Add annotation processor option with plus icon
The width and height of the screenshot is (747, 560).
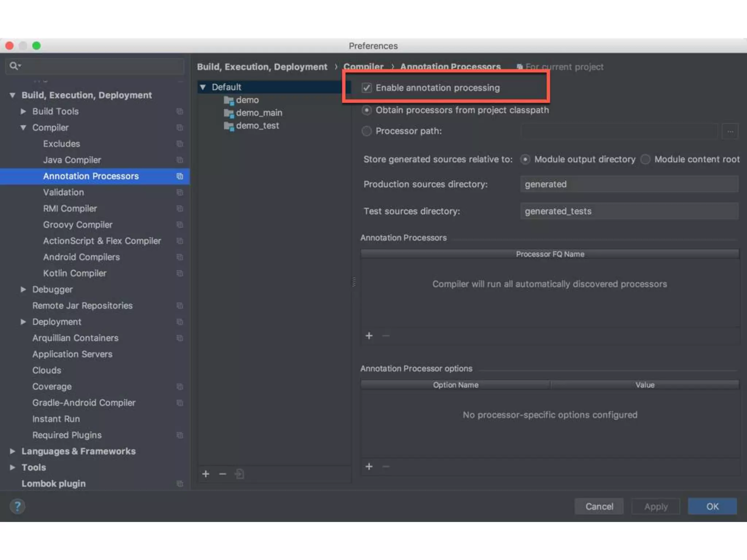point(369,466)
